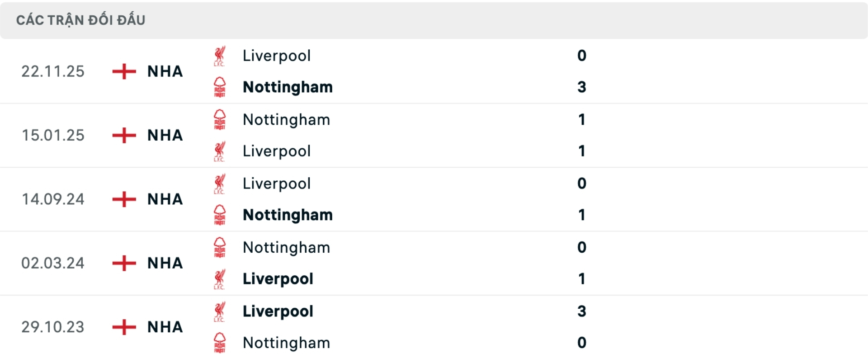The height and width of the screenshot is (358, 868).
Task: Click the Liverpool crest in the 29.10.23 match
Action: pos(220,311)
